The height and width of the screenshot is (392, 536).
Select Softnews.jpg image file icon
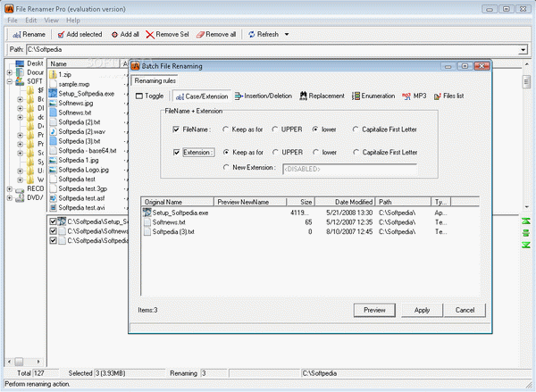click(53, 103)
